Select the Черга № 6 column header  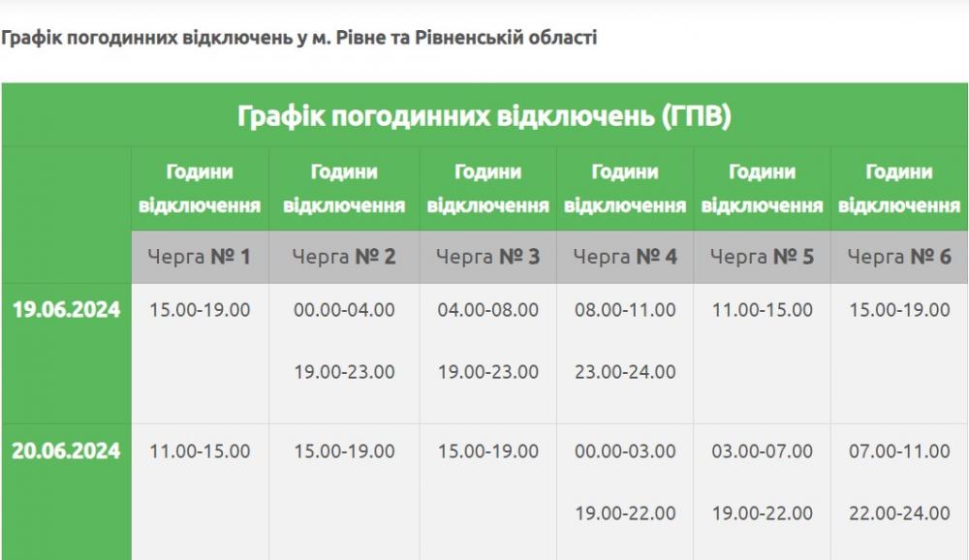click(x=899, y=257)
